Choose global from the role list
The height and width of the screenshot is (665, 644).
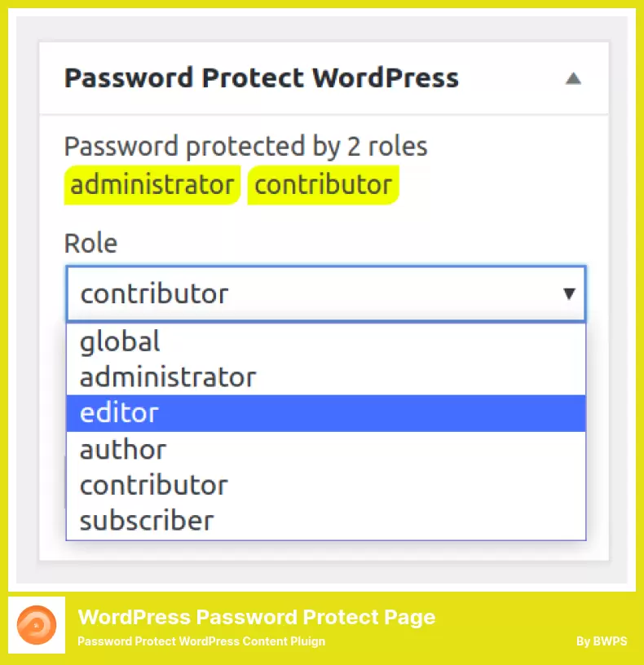326,341
